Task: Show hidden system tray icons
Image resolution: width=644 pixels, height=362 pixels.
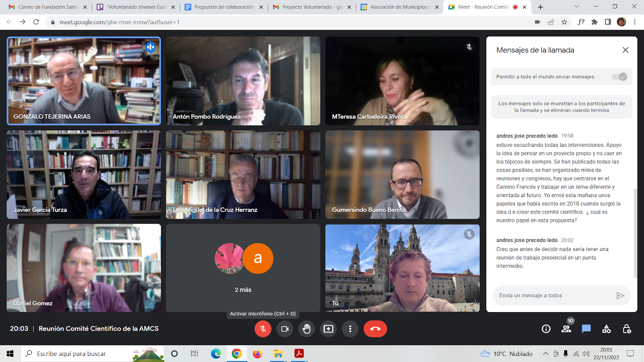Action: 545,354
